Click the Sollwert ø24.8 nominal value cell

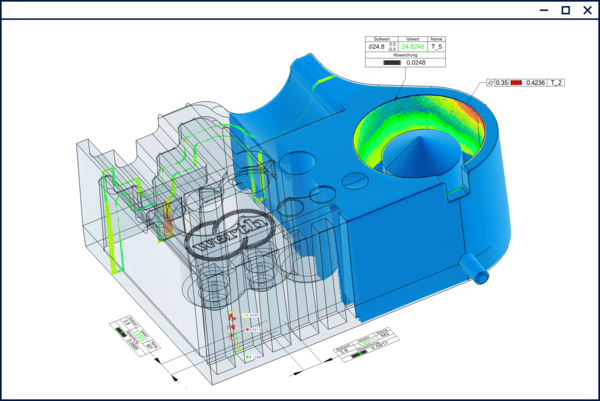[x=378, y=46]
